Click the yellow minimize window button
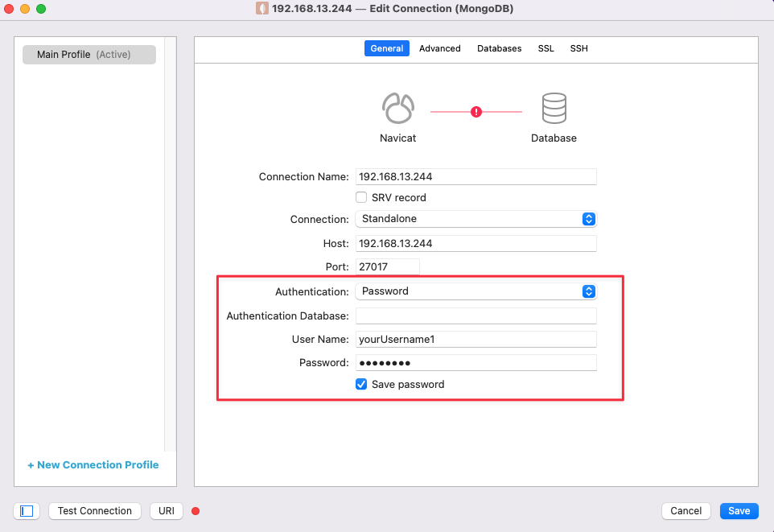The height and width of the screenshot is (532, 774). point(25,9)
